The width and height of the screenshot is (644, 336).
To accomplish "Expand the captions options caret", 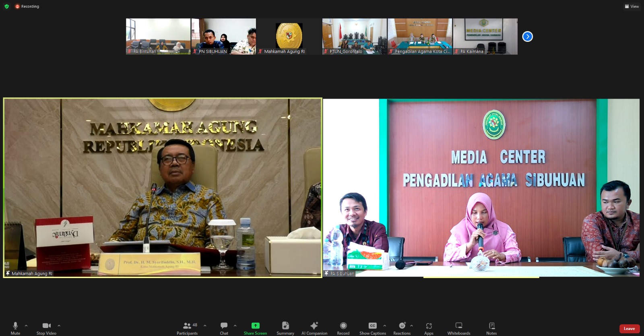I will tap(384, 326).
